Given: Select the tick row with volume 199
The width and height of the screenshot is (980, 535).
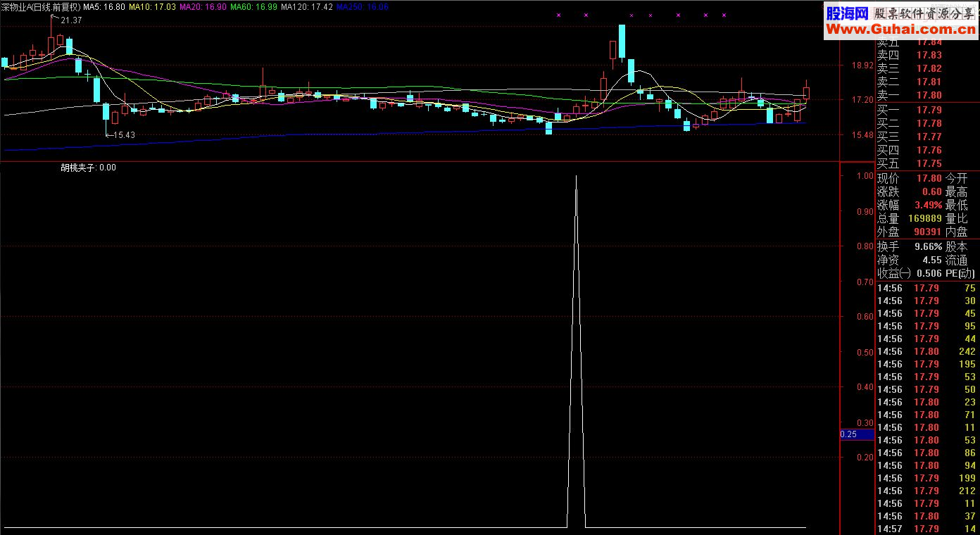Looking at the screenshot, I should tap(927, 478).
